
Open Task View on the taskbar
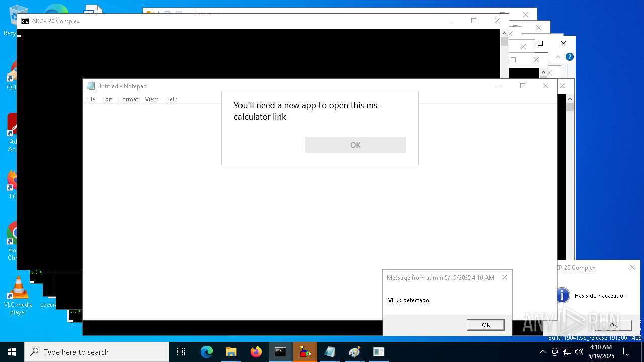click(x=181, y=352)
